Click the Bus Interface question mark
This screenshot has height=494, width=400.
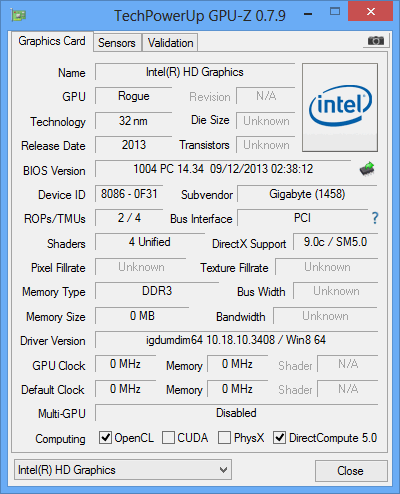(x=375, y=218)
